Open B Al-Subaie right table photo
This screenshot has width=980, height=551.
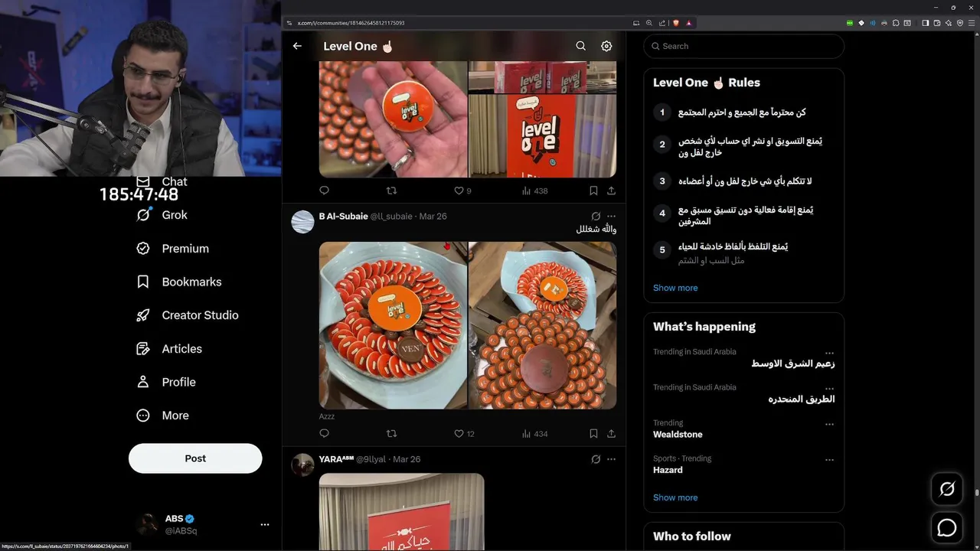pos(542,325)
